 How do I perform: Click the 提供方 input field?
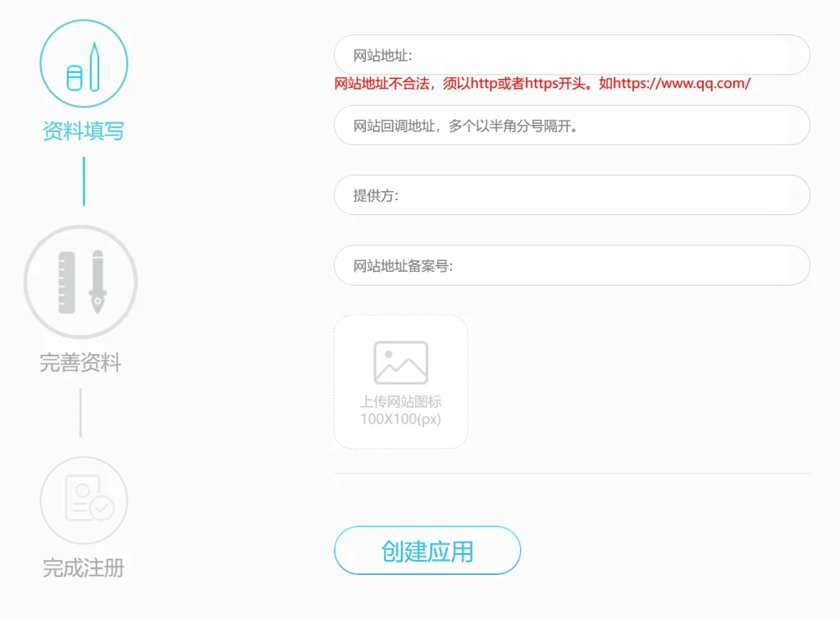pos(572,195)
